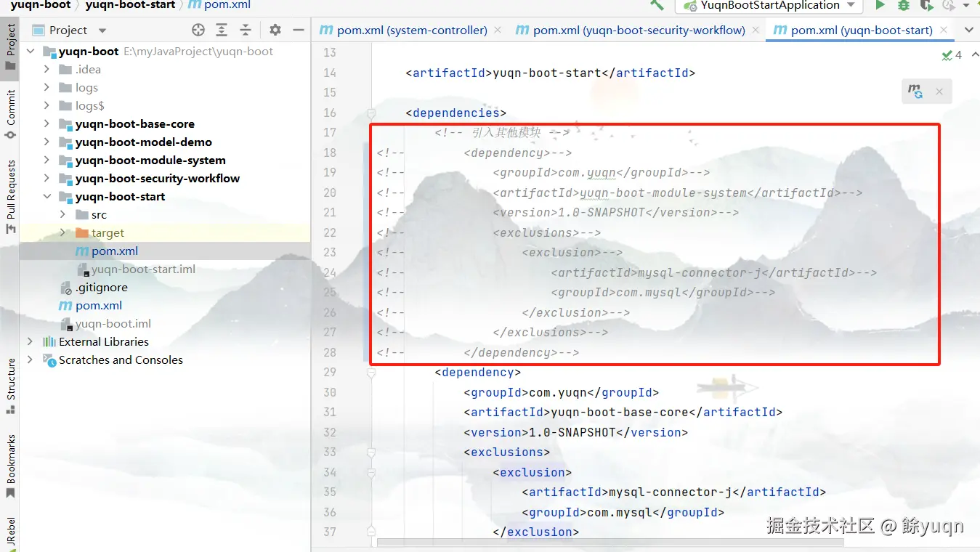Open the Commit tool window side tab
The height and width of the screenshot is (552, 980).
point(10,114)
